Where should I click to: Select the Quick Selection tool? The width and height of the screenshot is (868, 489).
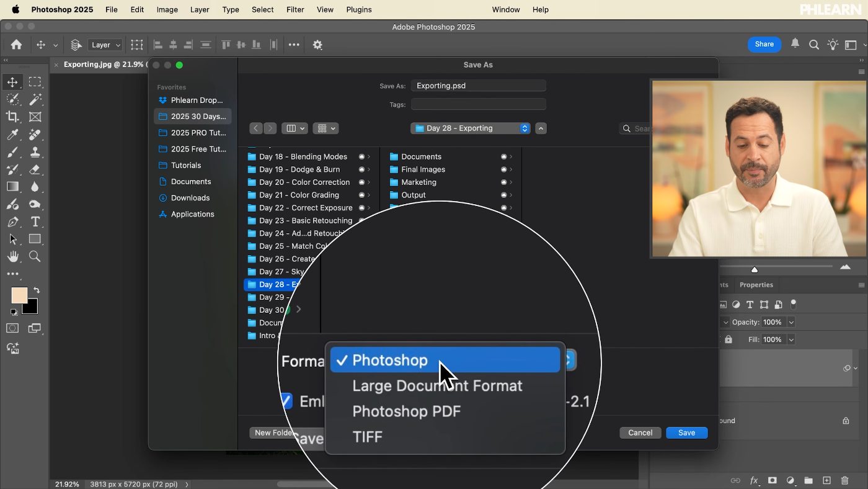[12, 99]
